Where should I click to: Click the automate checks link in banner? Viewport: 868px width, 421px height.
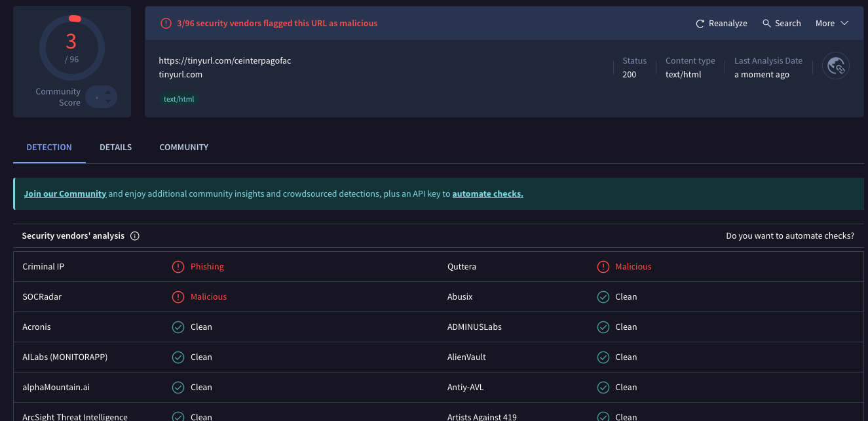coord(487,194)
